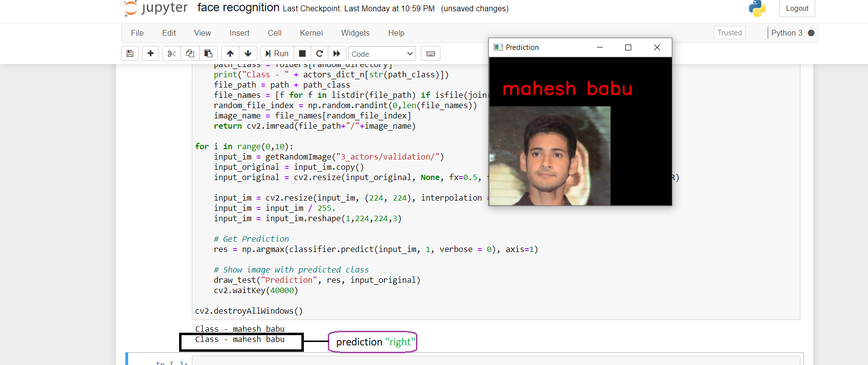Click the first 'Class - mahesh babu' output line
868x365 pixels.
click(x=240, y=329)
